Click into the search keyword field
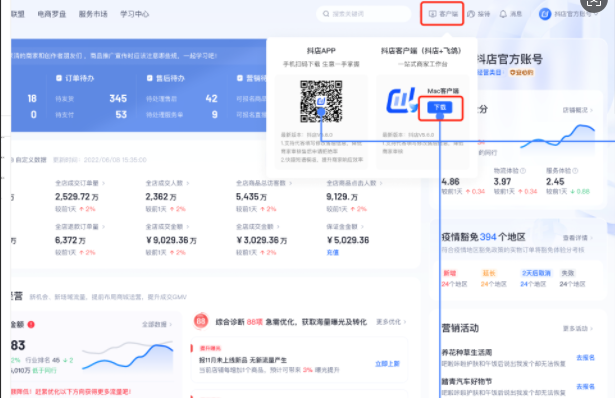Image resolution: width=615 pixels, height=398 pixels. [364, 14]
